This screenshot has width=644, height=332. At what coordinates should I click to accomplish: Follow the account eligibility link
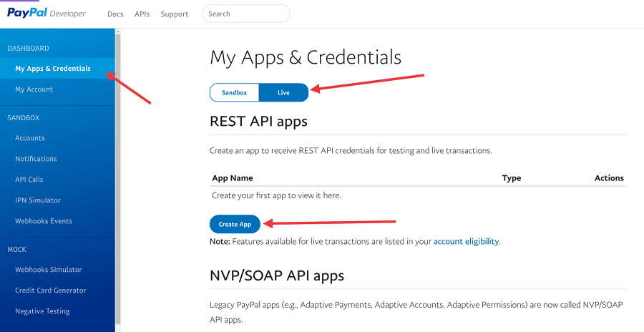[x=466, y=242]
